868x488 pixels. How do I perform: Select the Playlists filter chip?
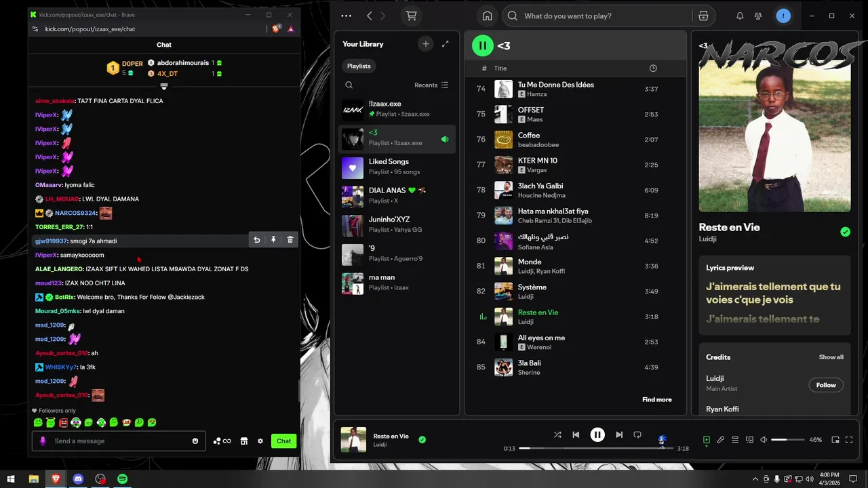[359, 66]
